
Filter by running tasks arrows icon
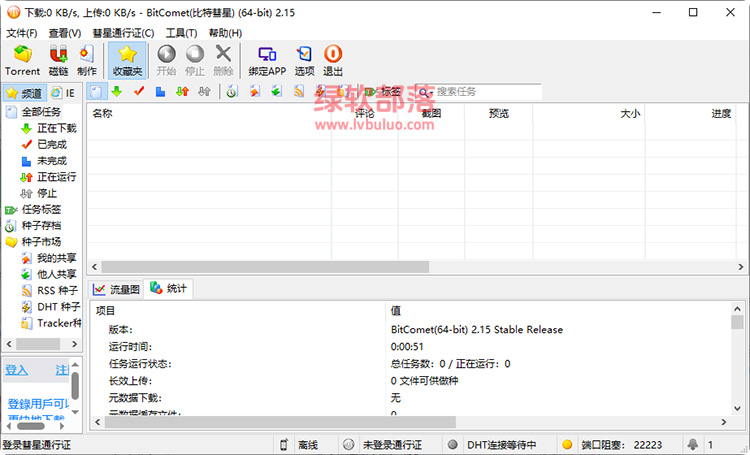pyautogui.click(x=182, y=91)
